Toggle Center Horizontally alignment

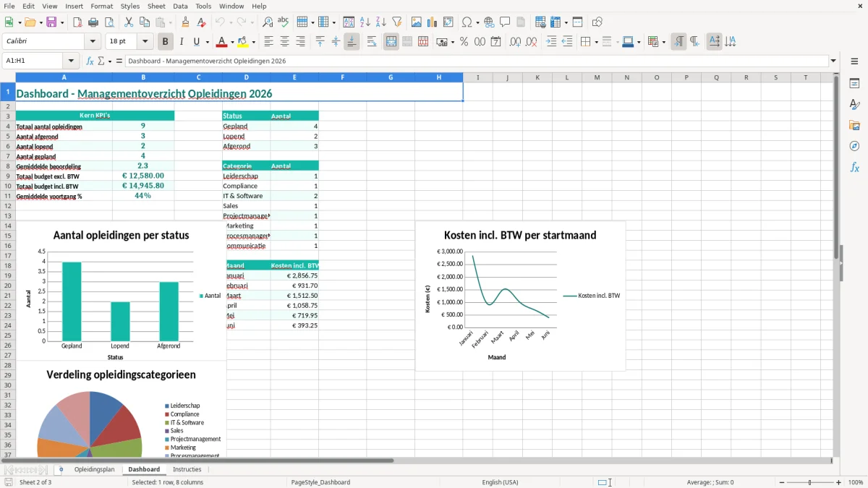(285, 42)
